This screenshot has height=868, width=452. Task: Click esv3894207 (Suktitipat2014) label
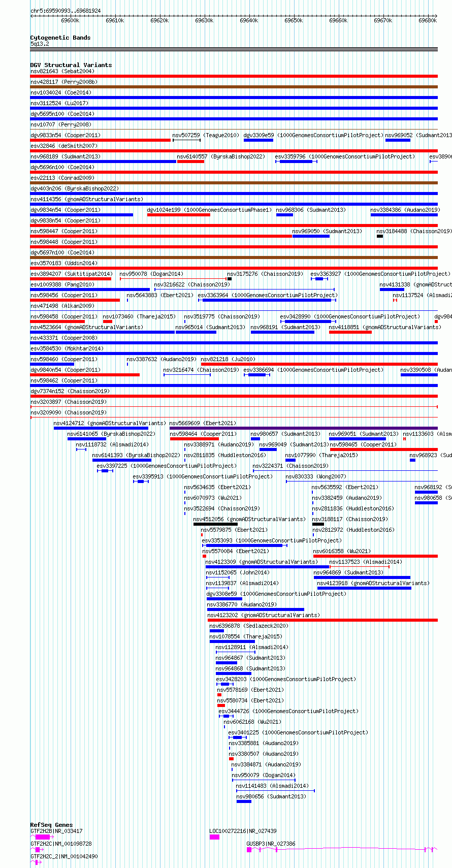(x=72, y=274)
